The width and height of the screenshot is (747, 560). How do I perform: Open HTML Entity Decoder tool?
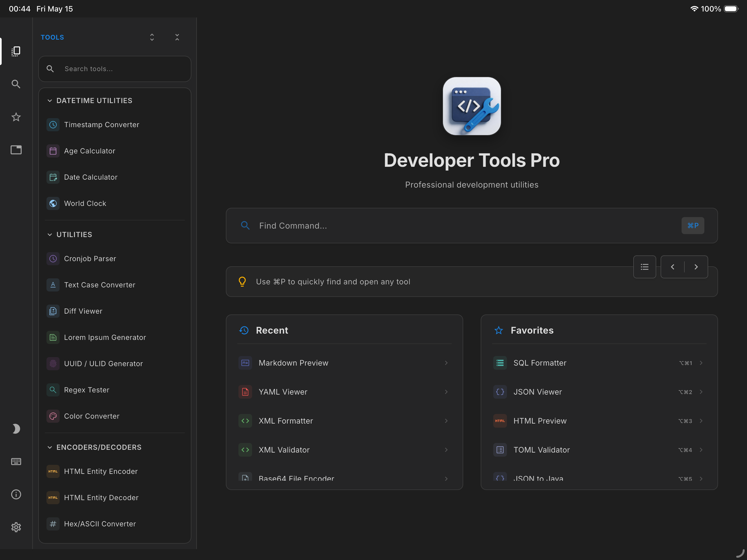[x=115, y=497]
